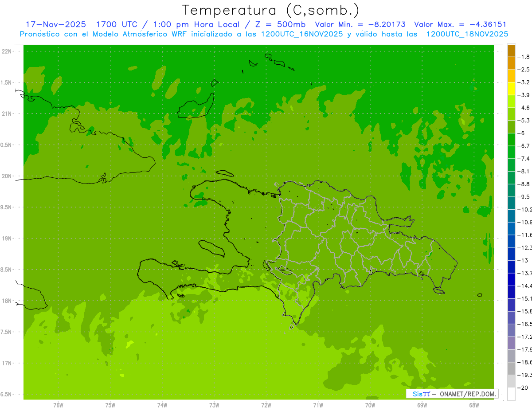Click the '19N' latitude label
Image resolution: width=532 pixels, height=411 pixels.
[8, 239]
